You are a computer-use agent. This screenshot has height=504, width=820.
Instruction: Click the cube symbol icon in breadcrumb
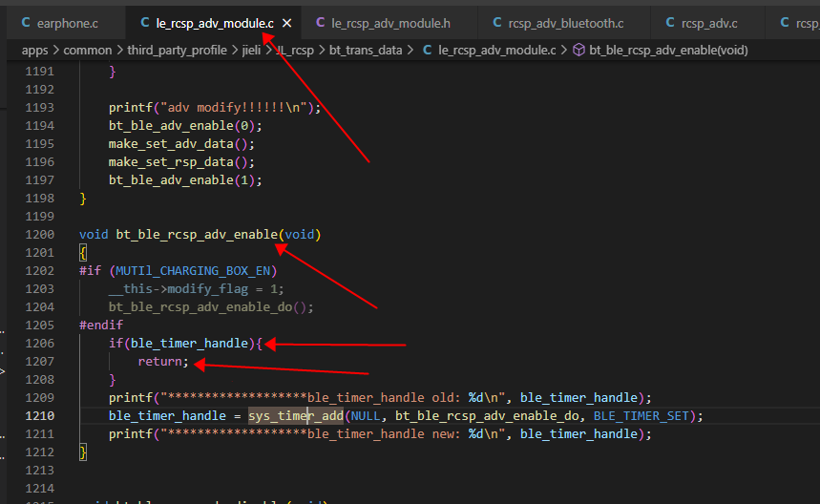tap(578, 50)
